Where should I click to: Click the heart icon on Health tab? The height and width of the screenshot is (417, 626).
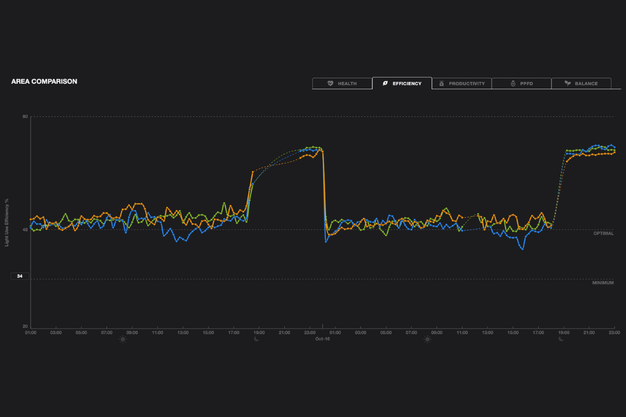330,84
